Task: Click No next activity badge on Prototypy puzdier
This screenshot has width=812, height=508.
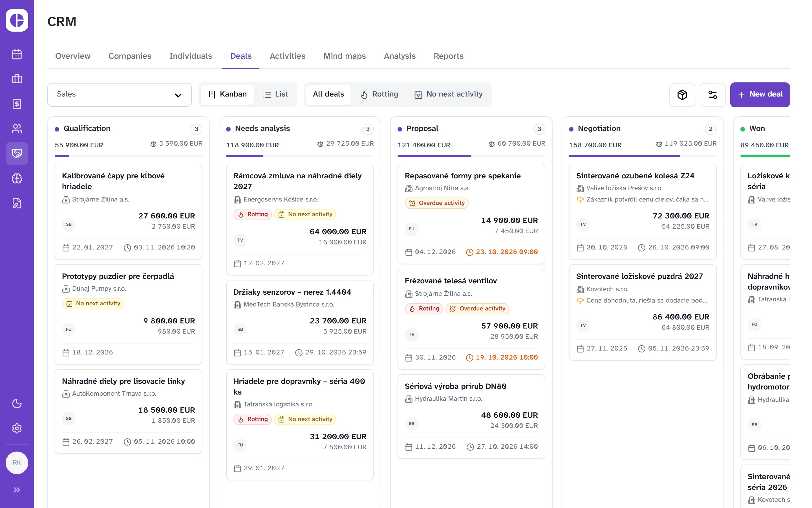Action: point(93,304)
